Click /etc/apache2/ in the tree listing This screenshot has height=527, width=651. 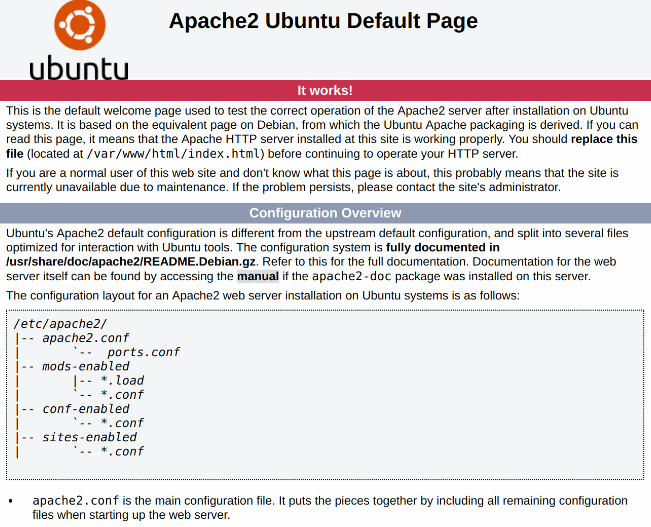60,324
